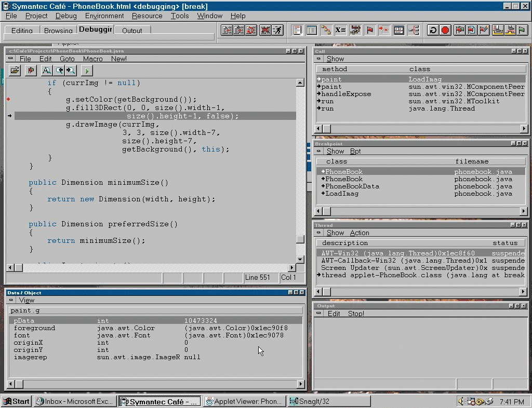The width and height of the screenshot is (532, 408).
Task: Click the running man toolbar icon
Action: click(x=278, y=30)
